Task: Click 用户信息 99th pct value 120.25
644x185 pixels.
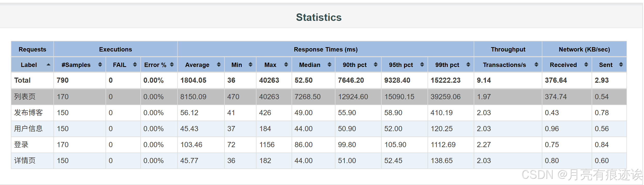Action: click(441, 129)
